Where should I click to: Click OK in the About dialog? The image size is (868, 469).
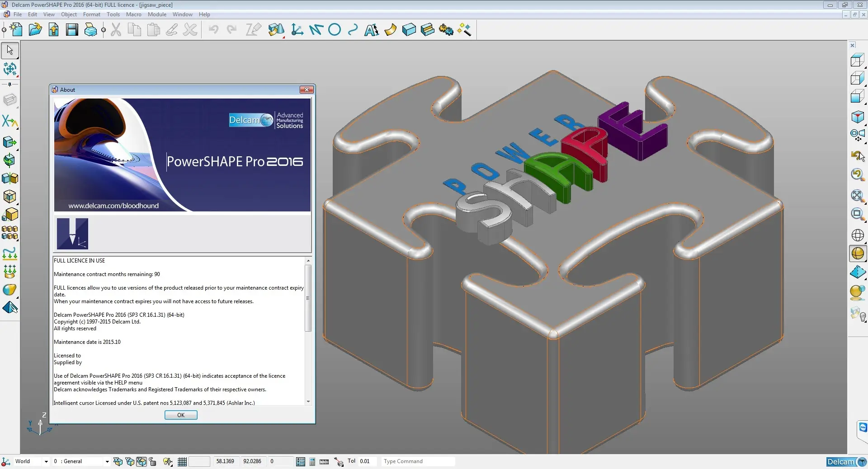pyautogui.click(x=181, y=415)
